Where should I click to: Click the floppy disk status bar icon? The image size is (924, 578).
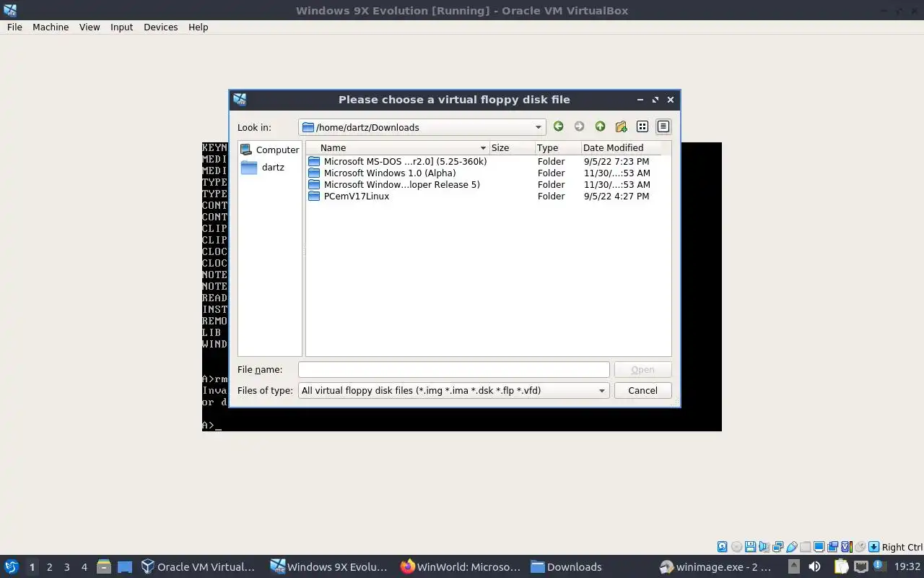point(750,547)
